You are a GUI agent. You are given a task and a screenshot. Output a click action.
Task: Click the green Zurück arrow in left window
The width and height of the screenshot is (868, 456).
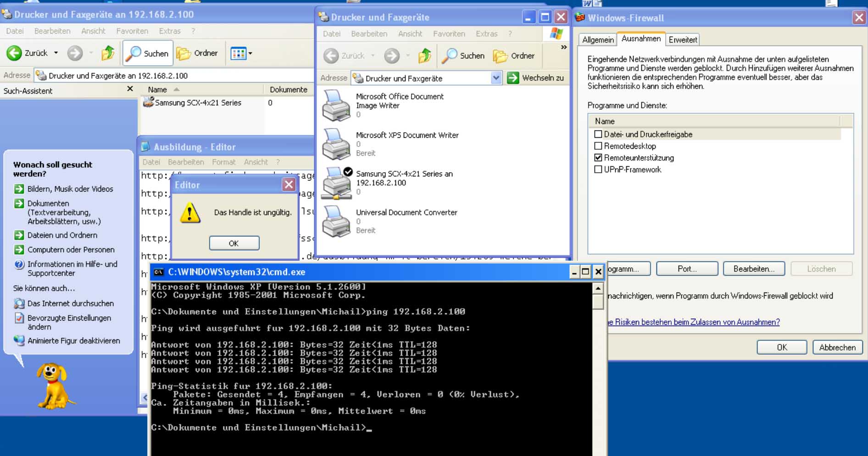(x=15, y=53)
